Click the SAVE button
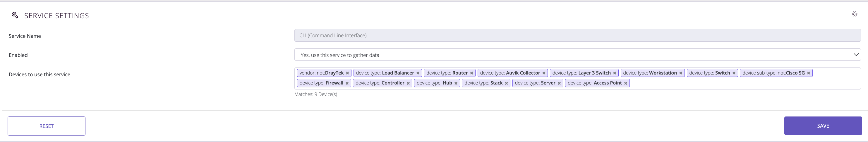This screenshot has height=142, width=868. pyautogui.click(x=823, y=126)
